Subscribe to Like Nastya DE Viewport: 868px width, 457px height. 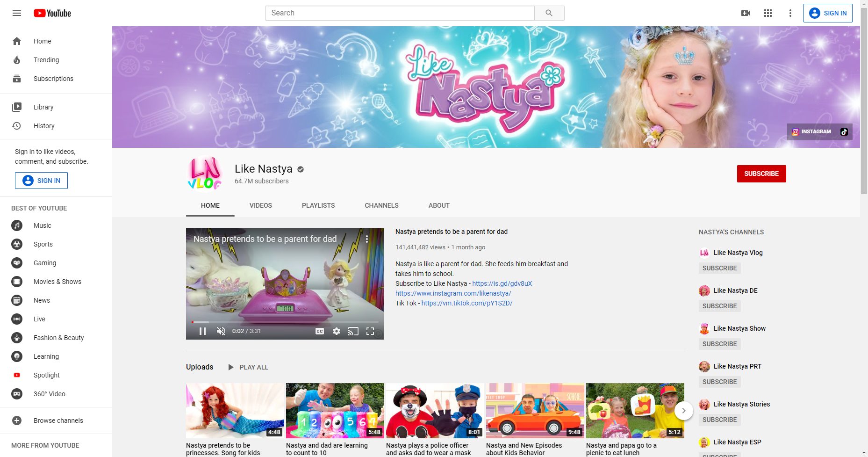click(719, 306)
